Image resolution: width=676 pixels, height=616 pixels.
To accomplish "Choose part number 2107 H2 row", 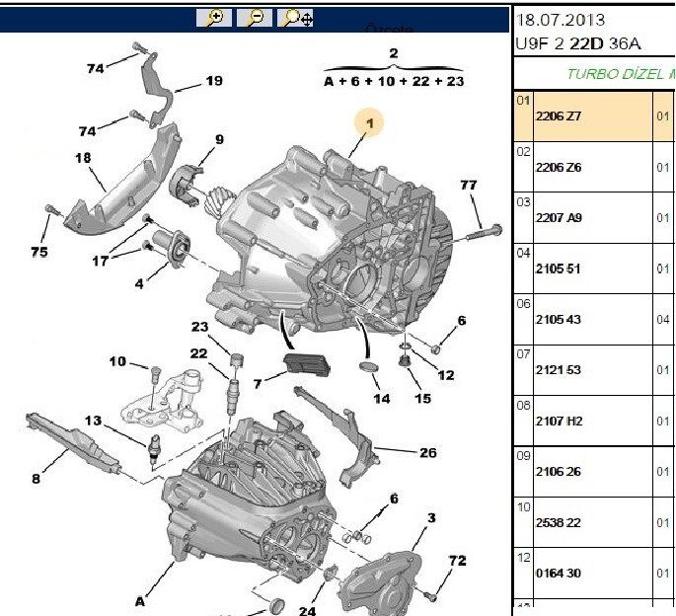I will (559, 422).
